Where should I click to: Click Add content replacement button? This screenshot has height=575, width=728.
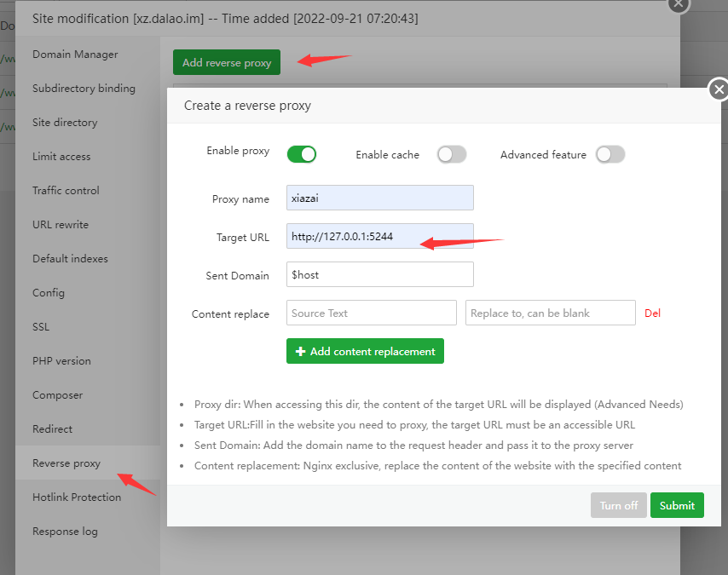[365, 351]
